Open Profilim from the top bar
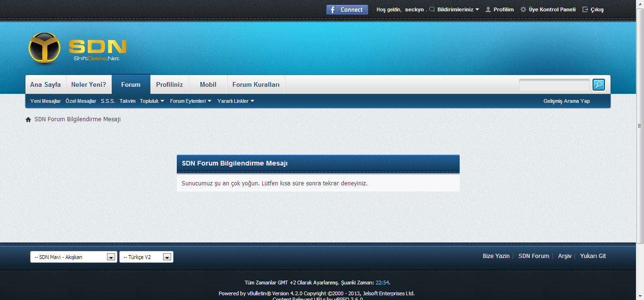 (x=504, y=9)
